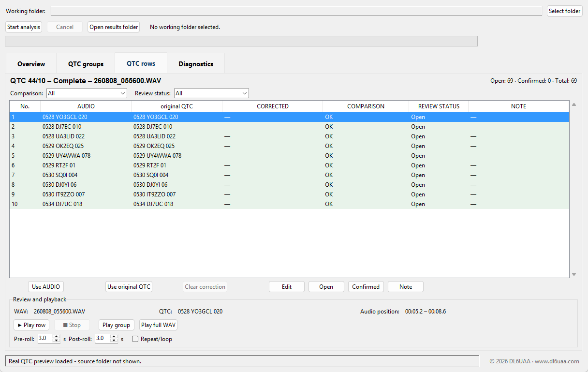Click the COMPARISON column header

366,106
